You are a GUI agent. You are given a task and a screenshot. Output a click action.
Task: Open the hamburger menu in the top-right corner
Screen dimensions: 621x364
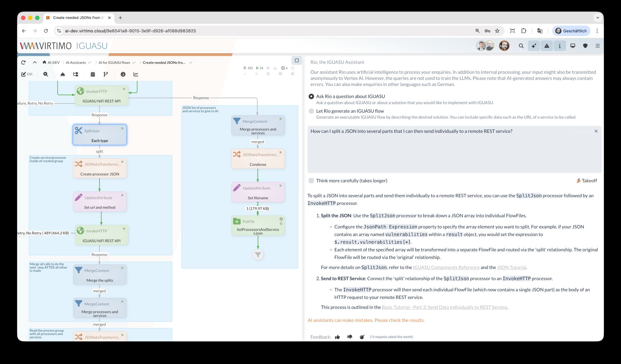click(597, 46)
